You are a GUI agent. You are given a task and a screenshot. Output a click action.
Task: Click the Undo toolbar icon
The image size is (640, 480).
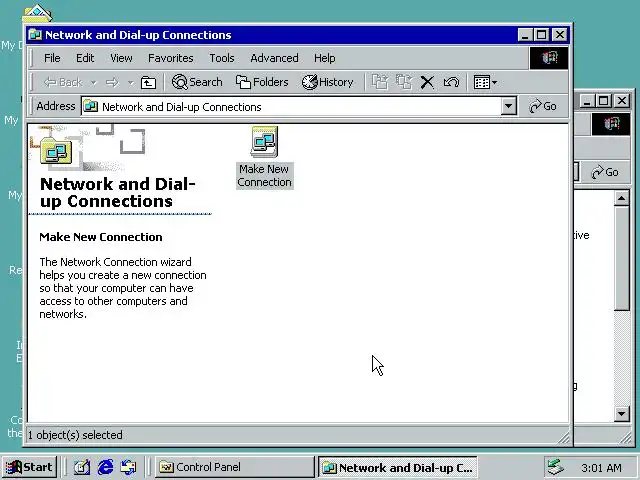pos(451,82)
